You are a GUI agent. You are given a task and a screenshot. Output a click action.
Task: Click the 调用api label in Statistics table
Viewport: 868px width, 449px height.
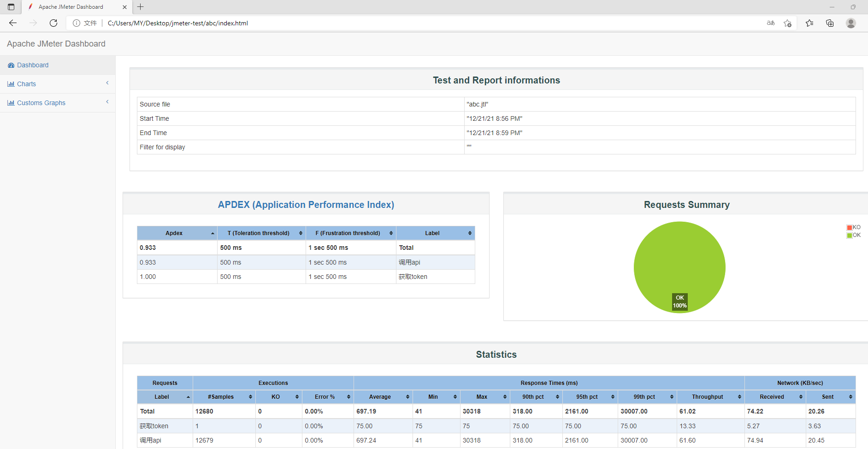click(151, 440)
